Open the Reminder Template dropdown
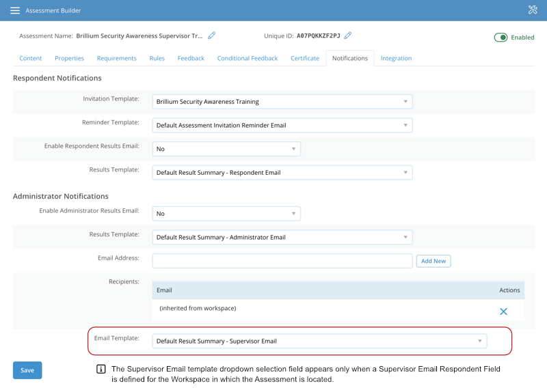 (282, 126)
